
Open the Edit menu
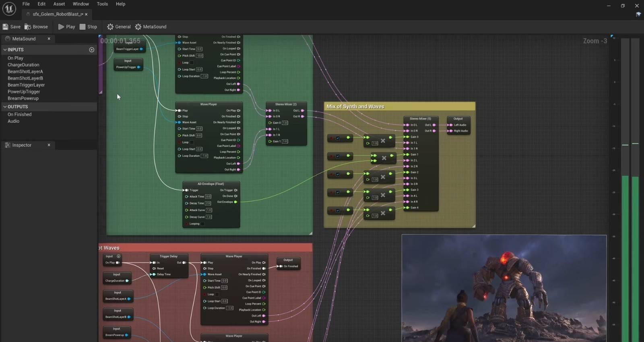pyautogui.click(x=41, y=4)
